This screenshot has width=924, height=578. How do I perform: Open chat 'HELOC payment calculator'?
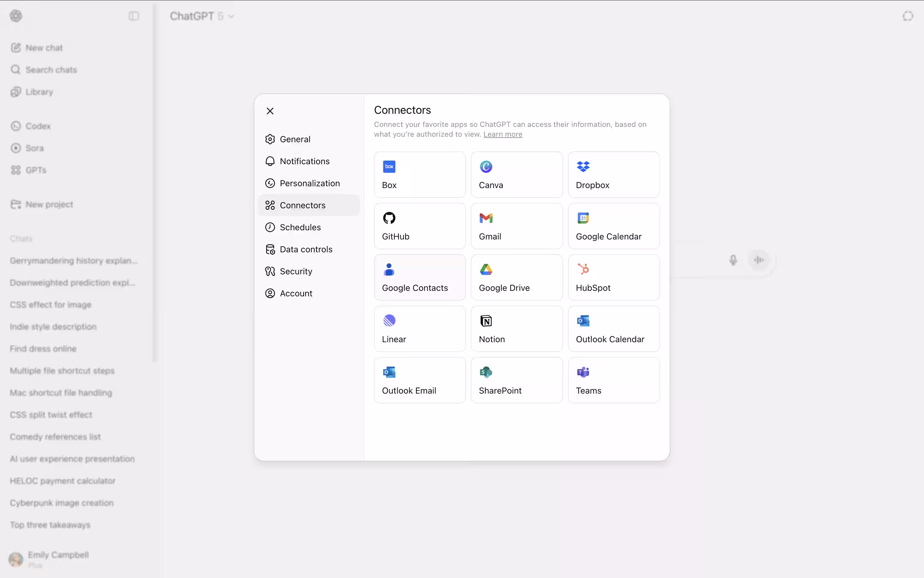(63, 481)
